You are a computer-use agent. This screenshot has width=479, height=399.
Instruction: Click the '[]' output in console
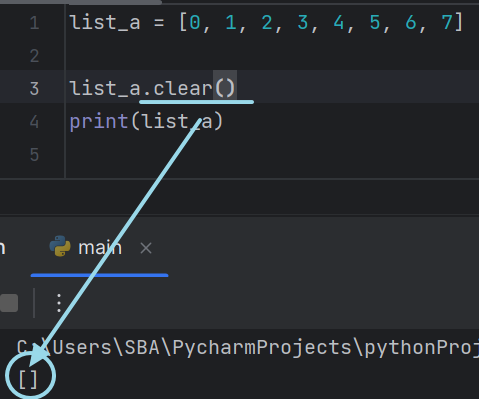click(28, 379)
